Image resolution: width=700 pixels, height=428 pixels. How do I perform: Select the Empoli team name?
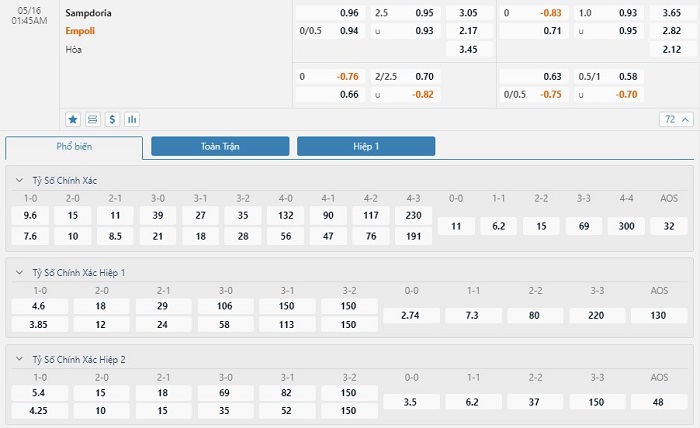coord(80,31)
